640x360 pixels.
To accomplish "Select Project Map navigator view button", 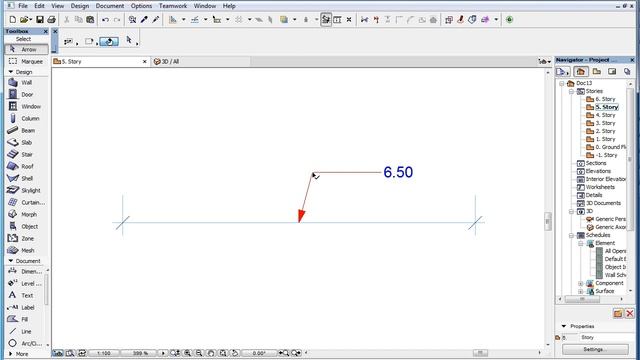I will tap(580, 72).
